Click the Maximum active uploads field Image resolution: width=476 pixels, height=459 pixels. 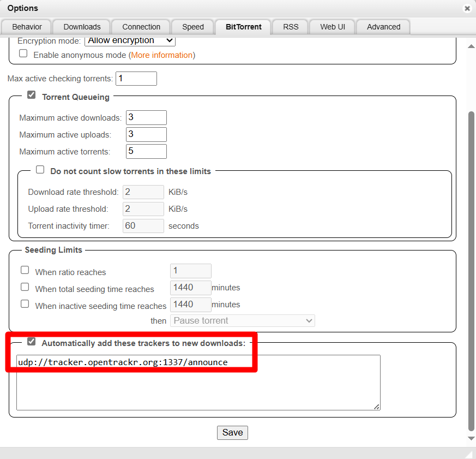pos(146,134)
